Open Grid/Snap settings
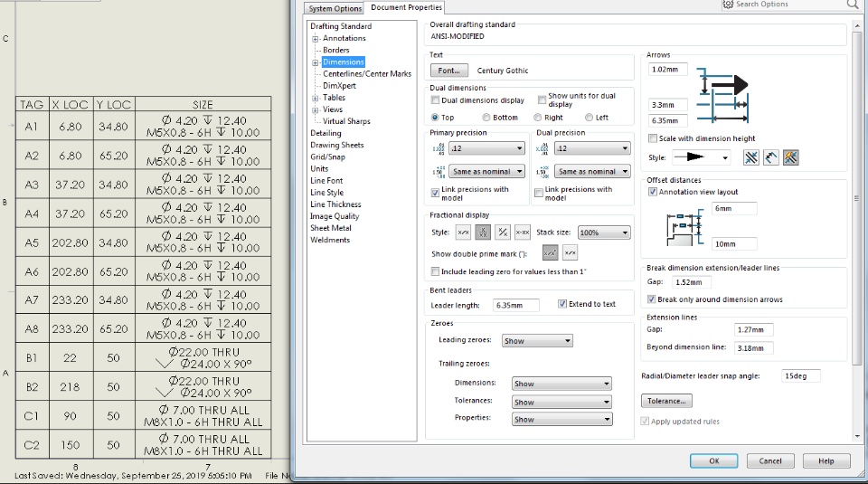This screenshot has height=484, width=868. pos(327,157)
